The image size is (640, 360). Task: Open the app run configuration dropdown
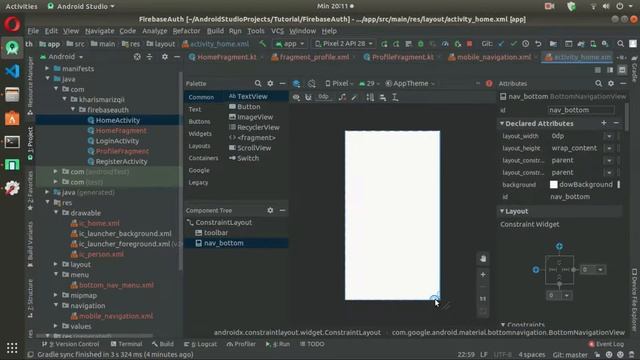(x=290, y=44)
